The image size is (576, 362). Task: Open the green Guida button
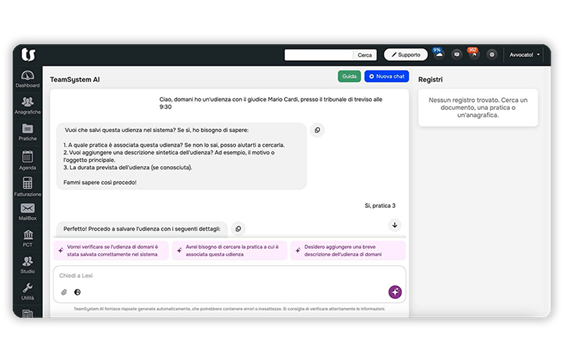coord(349,76)
